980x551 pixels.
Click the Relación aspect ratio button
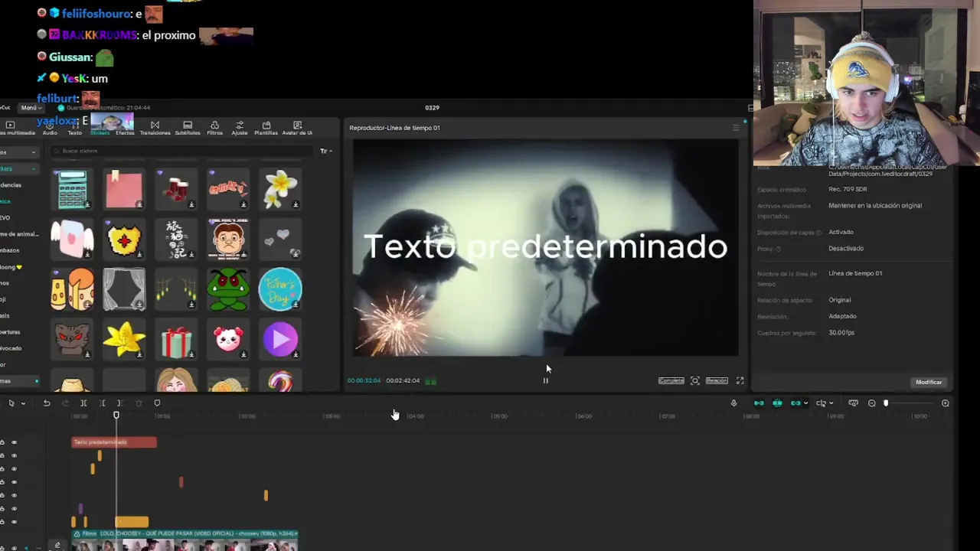pyautogui.click(x=717, y=380)
